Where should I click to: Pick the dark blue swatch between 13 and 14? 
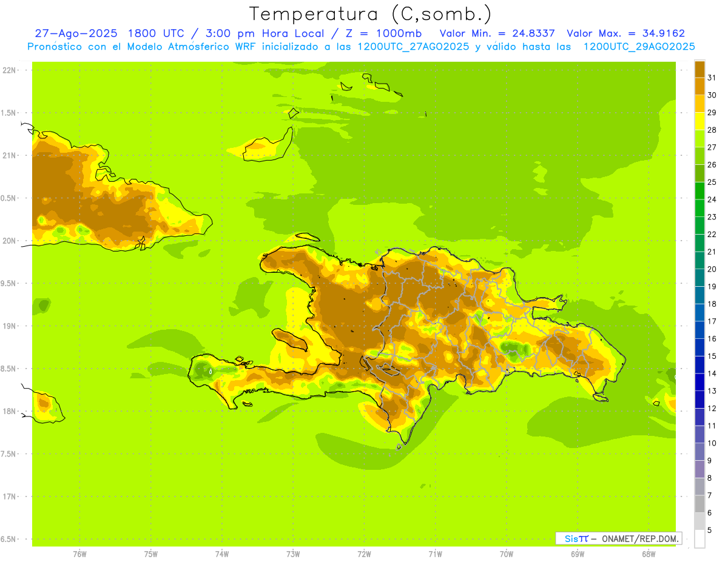click(699, 382)
